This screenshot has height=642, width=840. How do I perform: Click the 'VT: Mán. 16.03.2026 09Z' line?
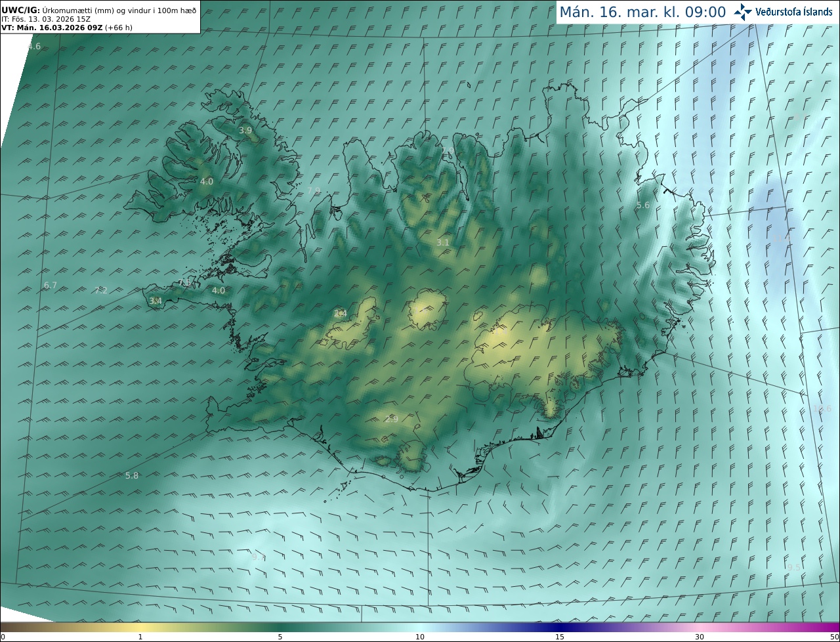[x=67, y=28]
